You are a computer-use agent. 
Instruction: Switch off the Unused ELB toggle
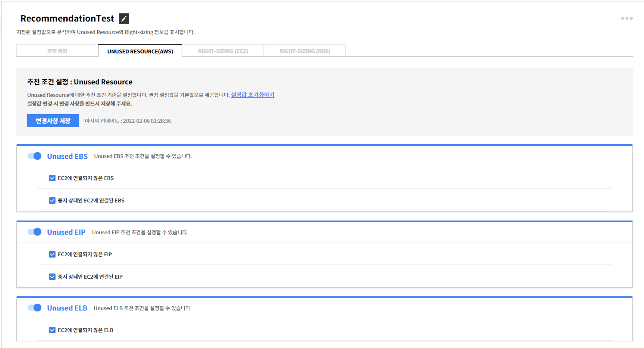pos(34,308)
